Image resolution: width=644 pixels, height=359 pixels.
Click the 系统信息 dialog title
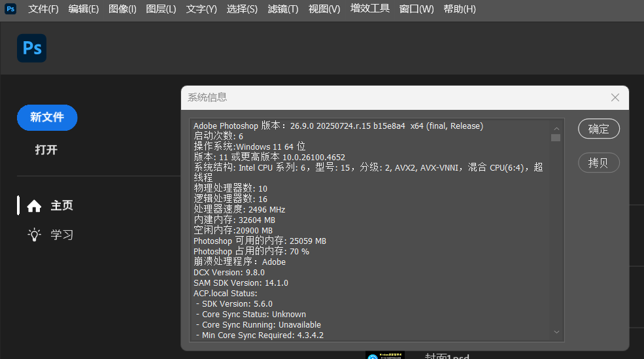(x=207, y=97)
